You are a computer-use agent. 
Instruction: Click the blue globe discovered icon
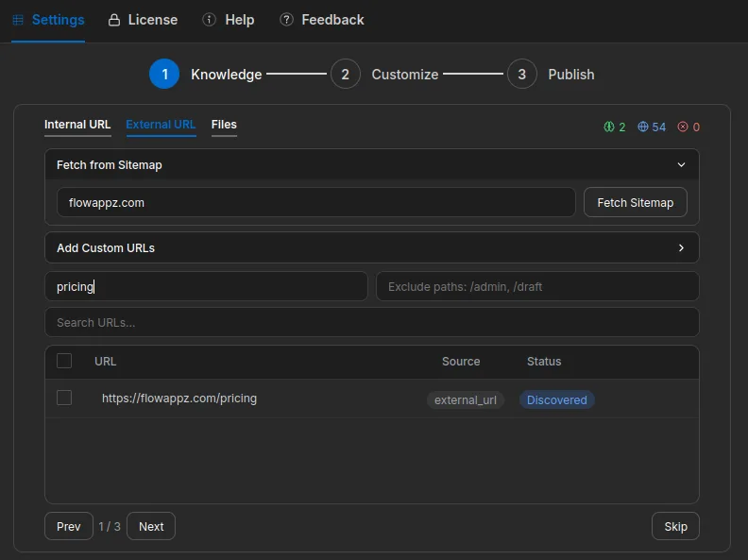(643, 127)
